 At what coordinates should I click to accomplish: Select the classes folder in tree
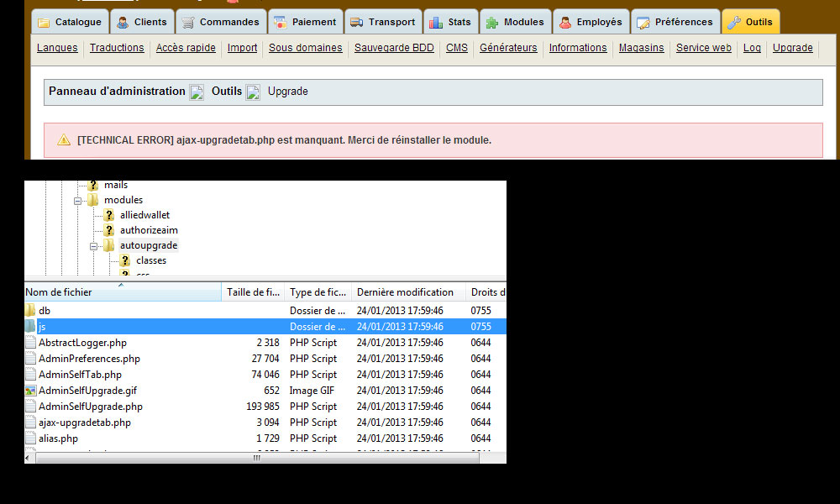click(151, 260)
